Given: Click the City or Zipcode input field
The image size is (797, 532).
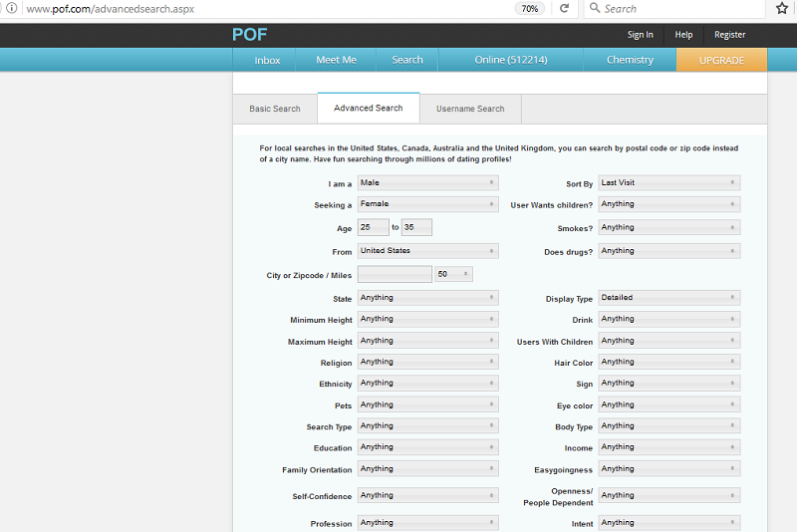Looking at the screenshot, I should pos(395,274).
